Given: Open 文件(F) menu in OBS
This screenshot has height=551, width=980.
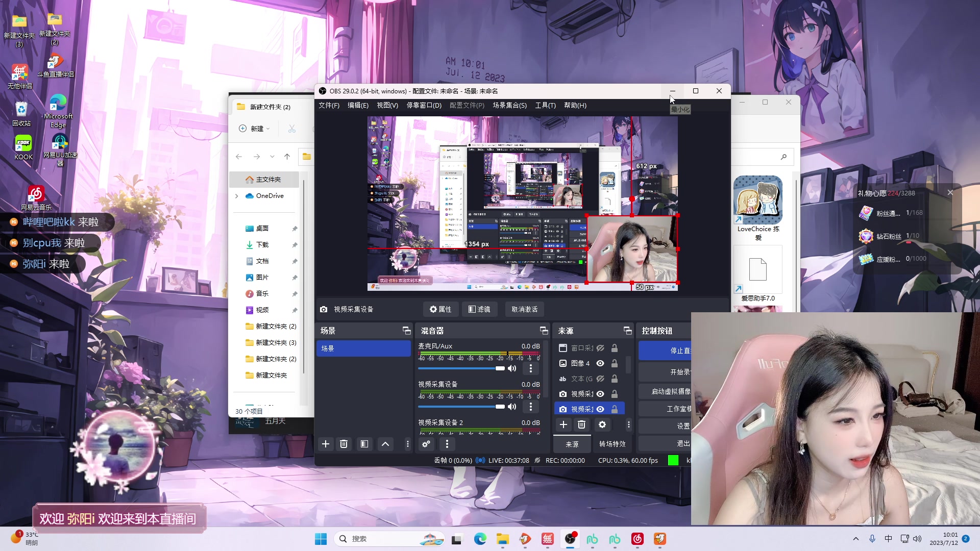Looking at the screenshot, I should point(329,105).
